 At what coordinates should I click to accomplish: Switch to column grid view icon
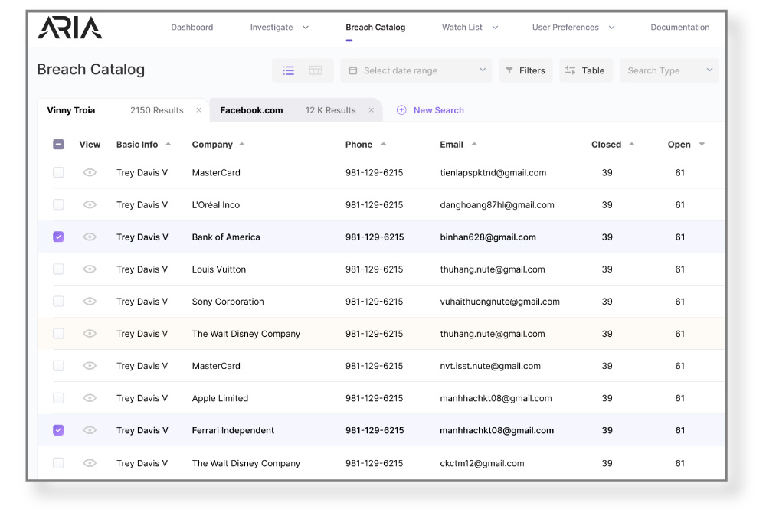(x=316, y=70)
